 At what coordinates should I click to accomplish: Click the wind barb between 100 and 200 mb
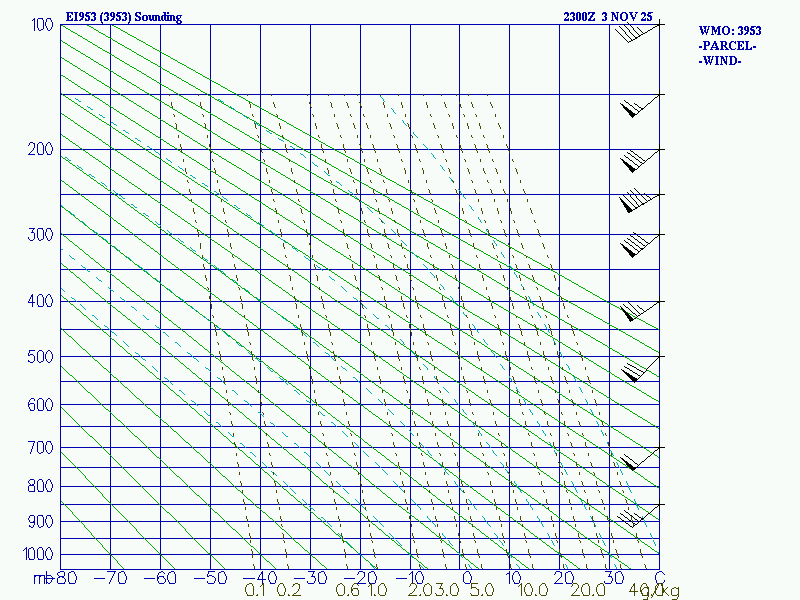pos(640,106)
